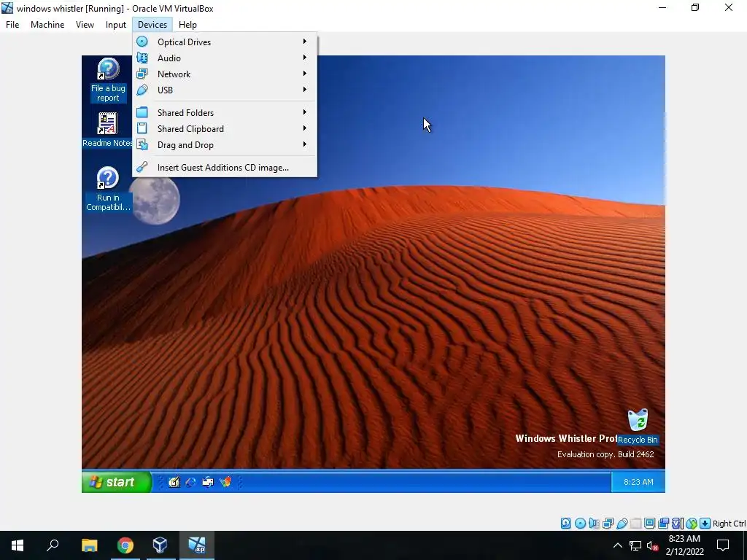Open File Explorer from host taskbar

coord(90,545)
